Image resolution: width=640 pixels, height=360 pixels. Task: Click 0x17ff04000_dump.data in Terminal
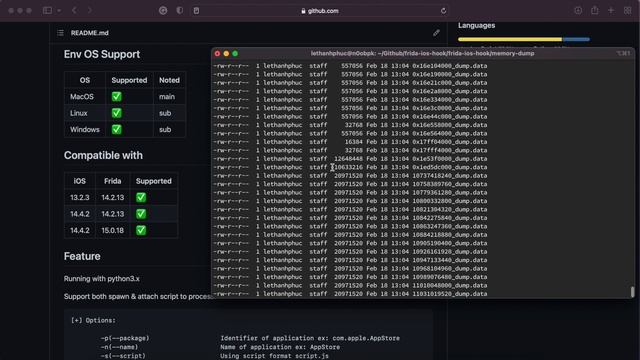(x=449, y=142)
